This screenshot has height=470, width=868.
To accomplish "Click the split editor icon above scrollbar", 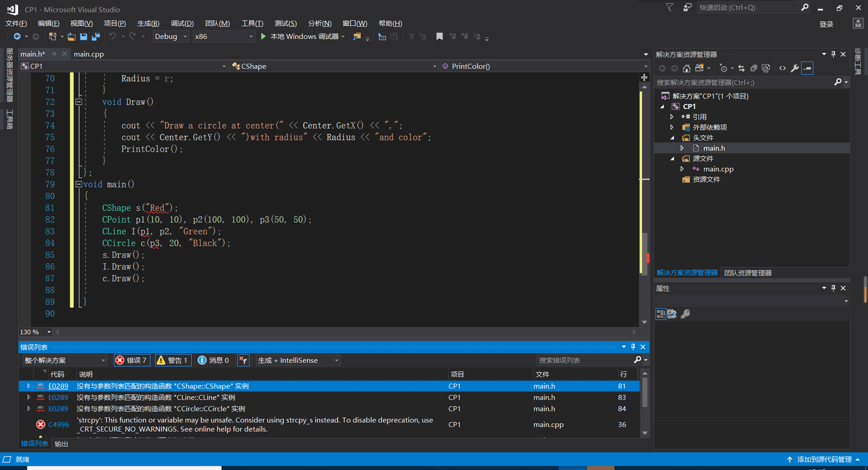I will [x=645, y=78].
